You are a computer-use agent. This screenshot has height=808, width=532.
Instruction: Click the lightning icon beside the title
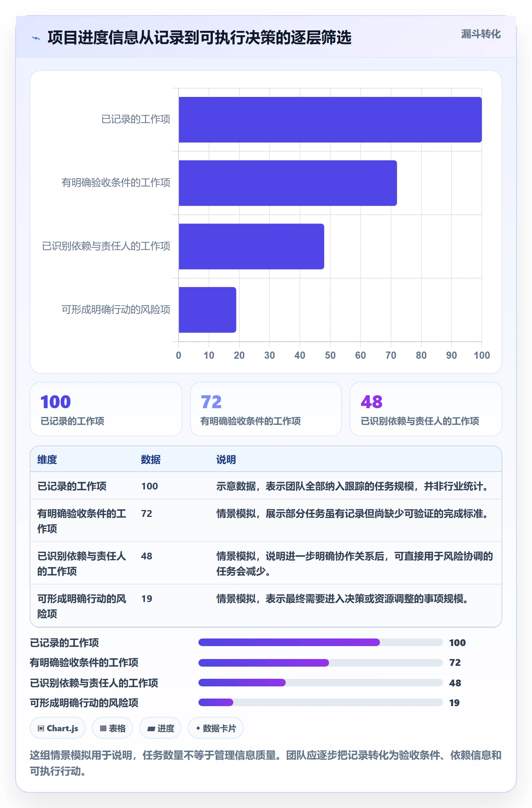pyautogui.click(x=36, y=38)
